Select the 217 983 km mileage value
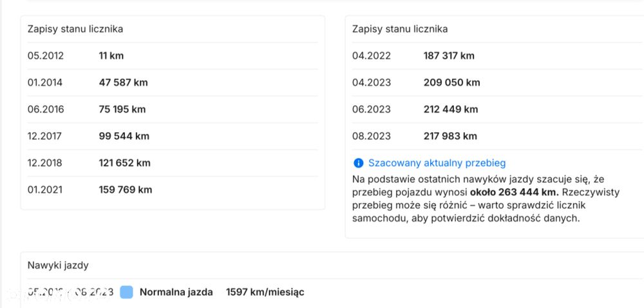The image size is (644, 308). [450, 136]
